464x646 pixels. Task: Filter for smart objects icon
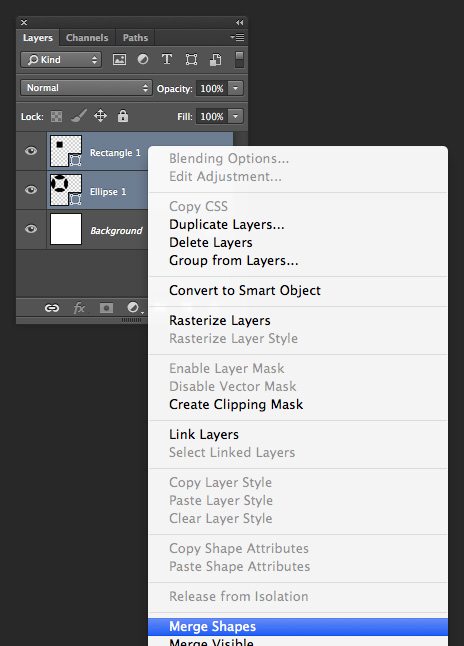point(216,60)
